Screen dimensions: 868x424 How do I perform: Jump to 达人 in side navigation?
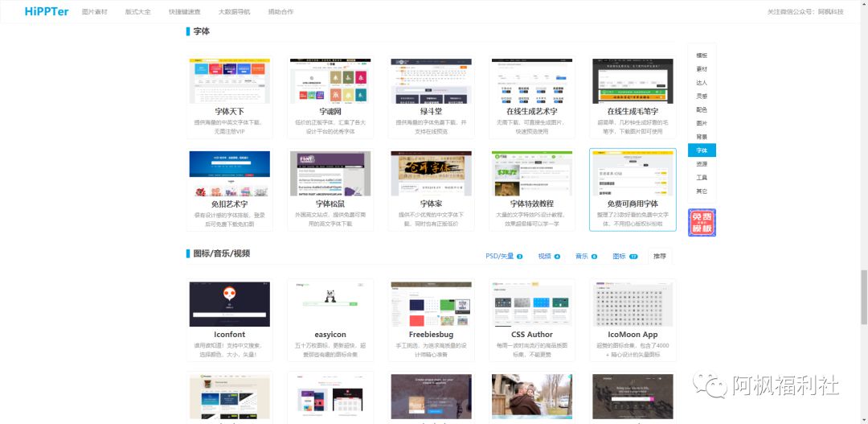coord(702,82)
